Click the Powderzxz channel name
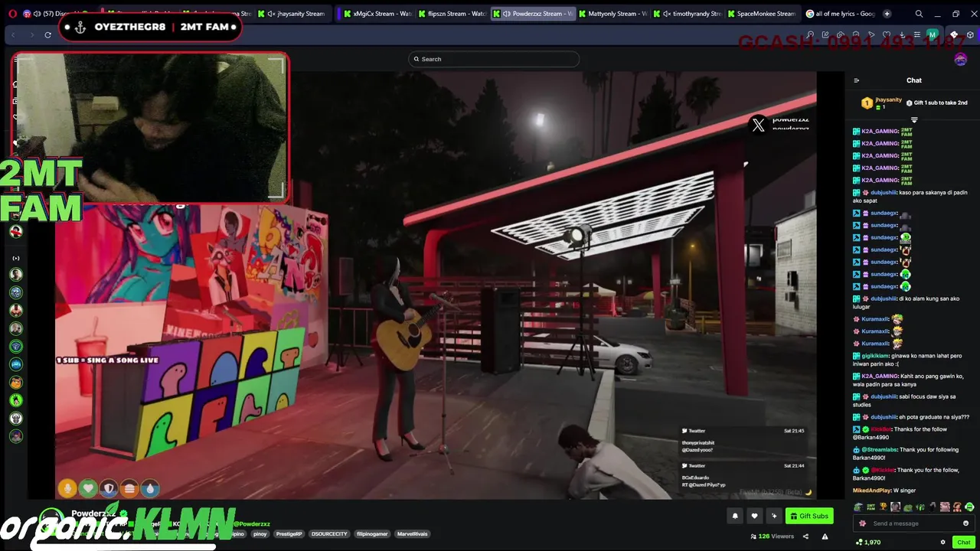Screen dimensions: 980x551 coord(92,514)
